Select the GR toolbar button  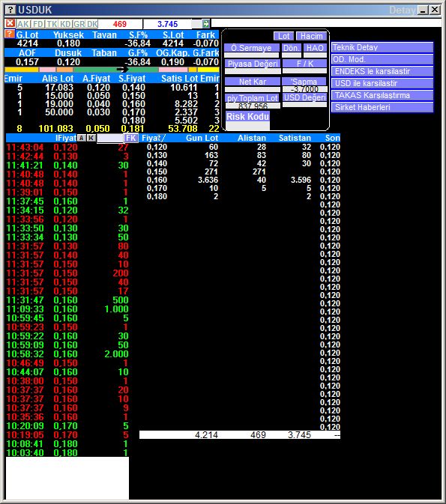pos(79,24)
